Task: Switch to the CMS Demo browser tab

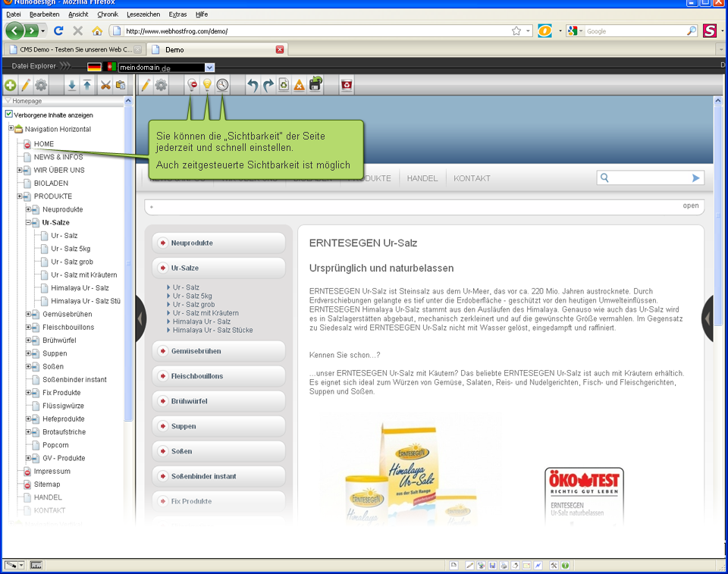Action: click(x=74, y=49)
